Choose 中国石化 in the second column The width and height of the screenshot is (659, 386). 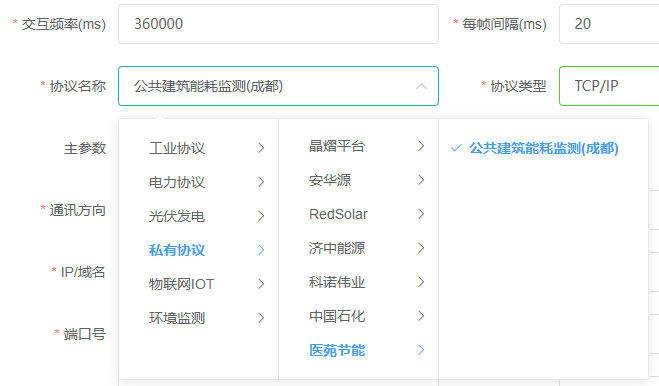(x=358, y=316)
